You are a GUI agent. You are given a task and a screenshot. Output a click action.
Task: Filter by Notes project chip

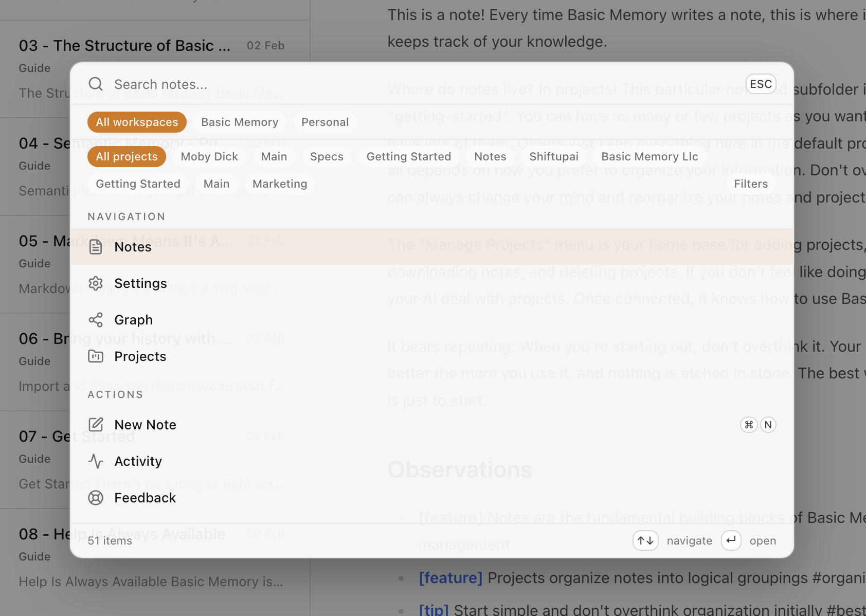pyautogui.click(x=490, y=156)
